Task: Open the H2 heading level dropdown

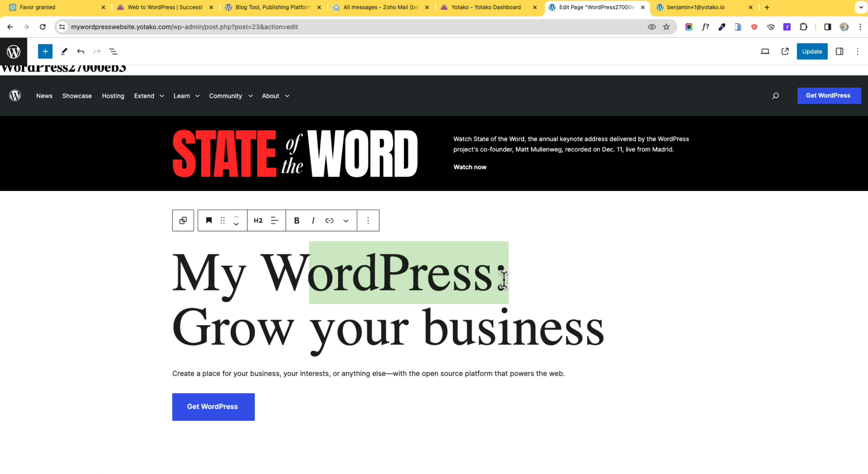Action: pyautogui.click(x=258, y=220)
